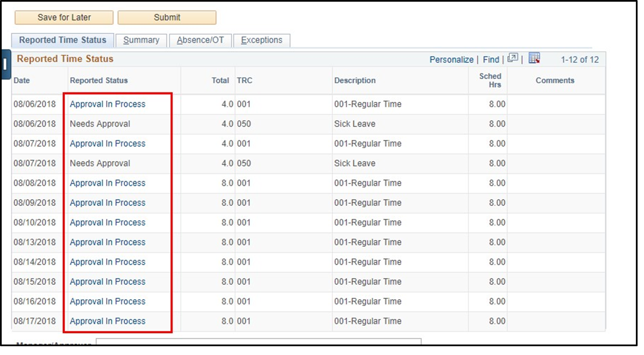Select the Reported Time Status tab

(x=63, y=40)
